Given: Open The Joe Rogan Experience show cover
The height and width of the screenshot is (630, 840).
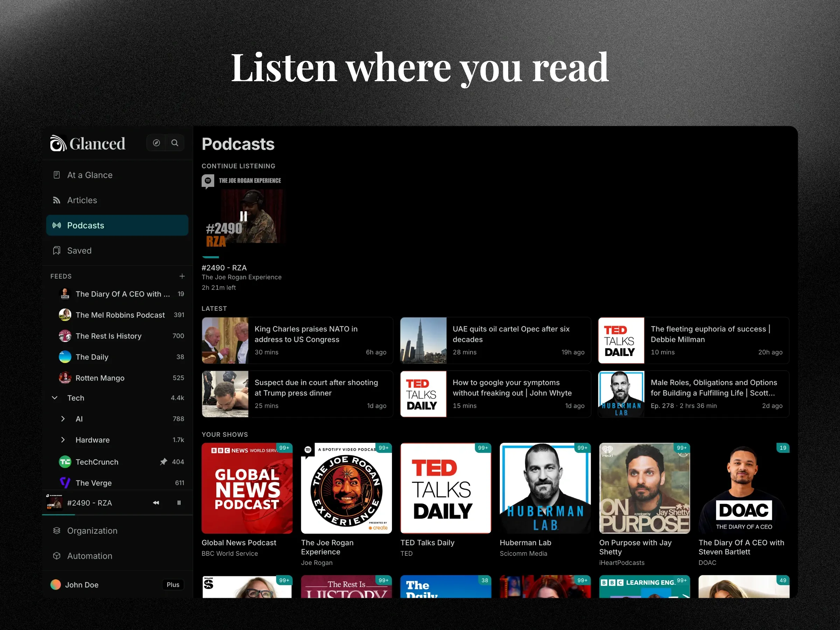Looking at the screenshot, I should [x=346, y=488].
